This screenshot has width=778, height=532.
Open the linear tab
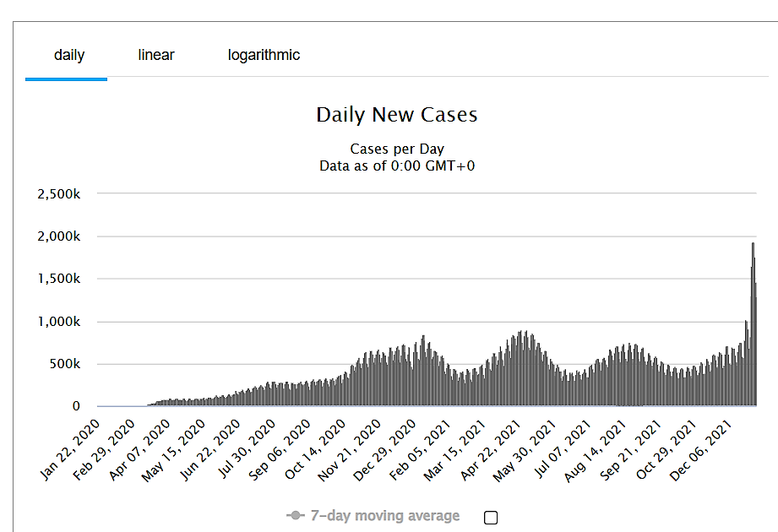[x=156, y=55]
